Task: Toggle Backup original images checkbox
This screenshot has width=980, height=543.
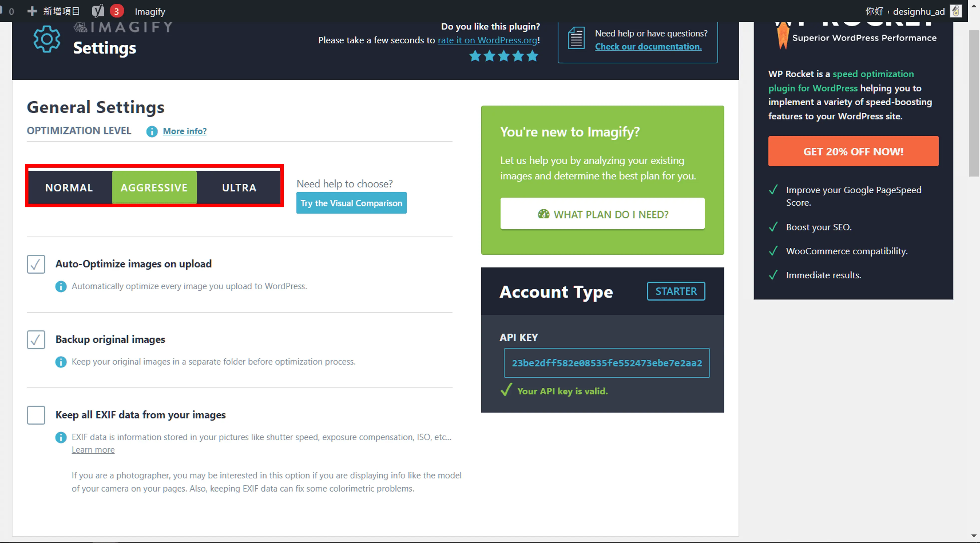Action: point(36,339)
